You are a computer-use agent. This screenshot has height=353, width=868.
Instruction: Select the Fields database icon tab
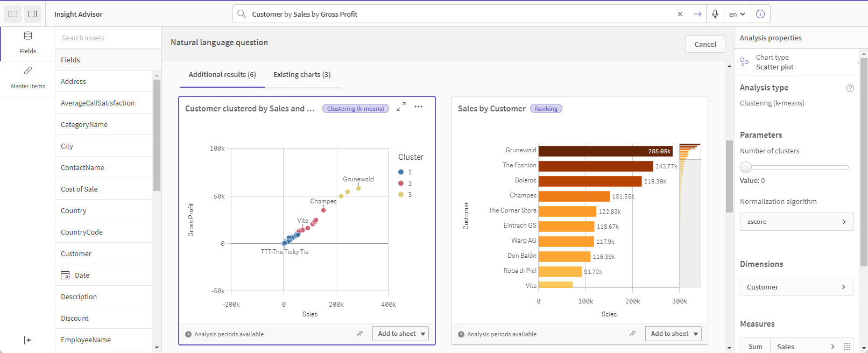point(28,43)
